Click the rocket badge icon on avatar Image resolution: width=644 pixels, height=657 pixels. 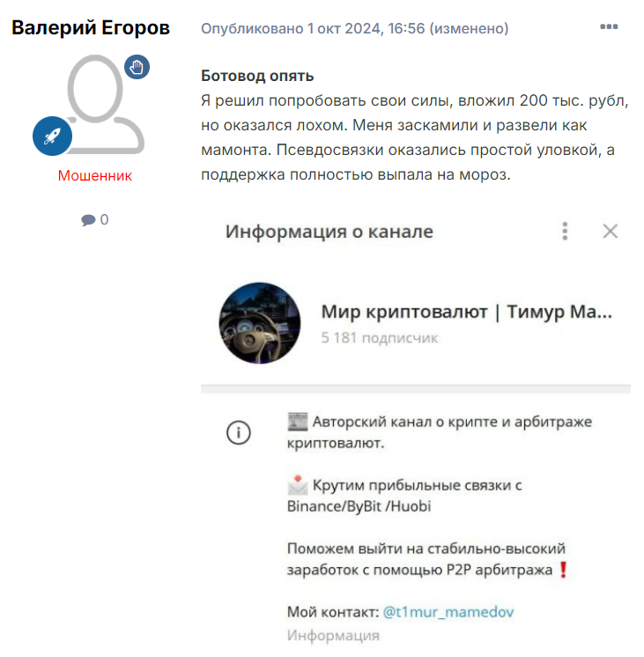(x=52, y=137)
